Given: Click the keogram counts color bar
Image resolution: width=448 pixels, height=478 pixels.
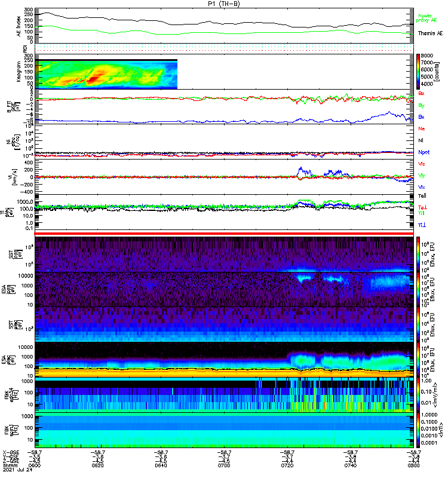Looking at the screenshot, I should [x=418, y=72].
